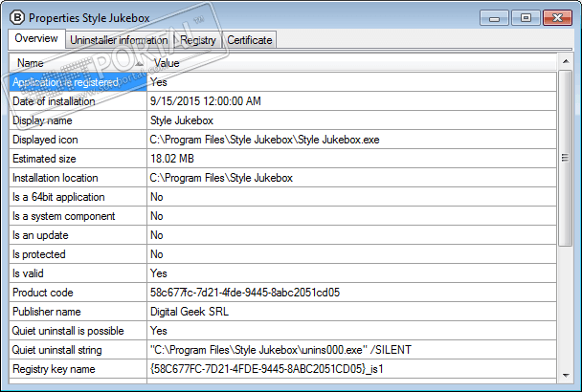This screenshot has width=582, height=392.
Task: Select the Is valid cell
Action: tap(78, 273)
